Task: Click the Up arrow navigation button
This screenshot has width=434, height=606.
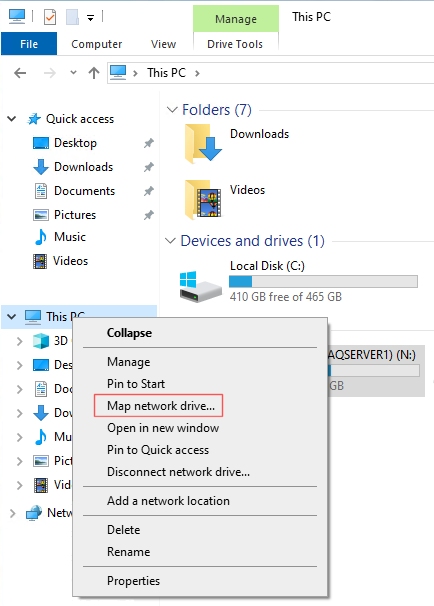Action: 94,73
